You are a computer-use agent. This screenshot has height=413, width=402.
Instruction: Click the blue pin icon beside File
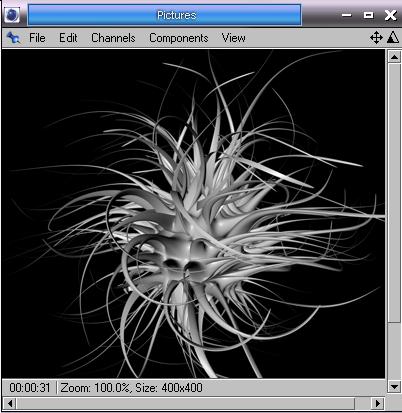click(13, 38)
